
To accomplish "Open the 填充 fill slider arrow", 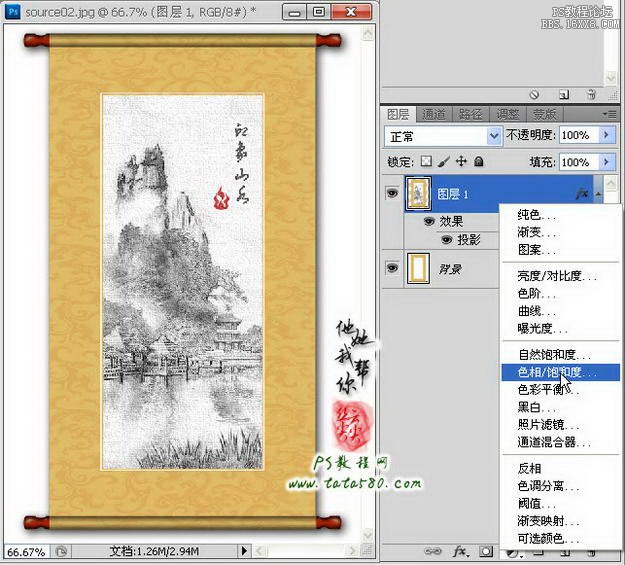I will tap(607, 162).
